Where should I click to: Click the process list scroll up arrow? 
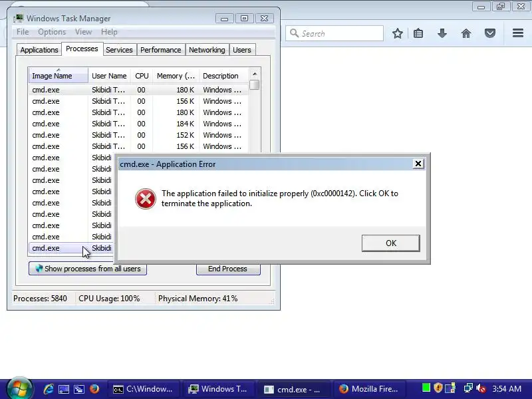coord(255,74)
